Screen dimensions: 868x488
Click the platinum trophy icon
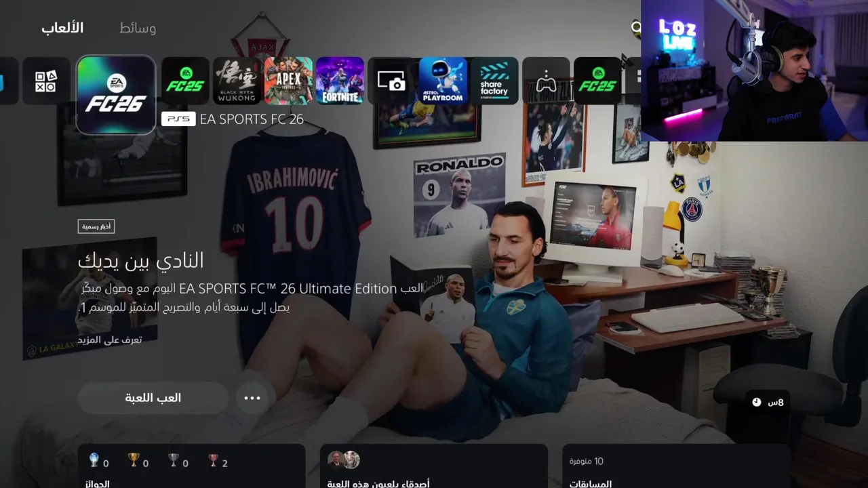click(x=94, y=461)
